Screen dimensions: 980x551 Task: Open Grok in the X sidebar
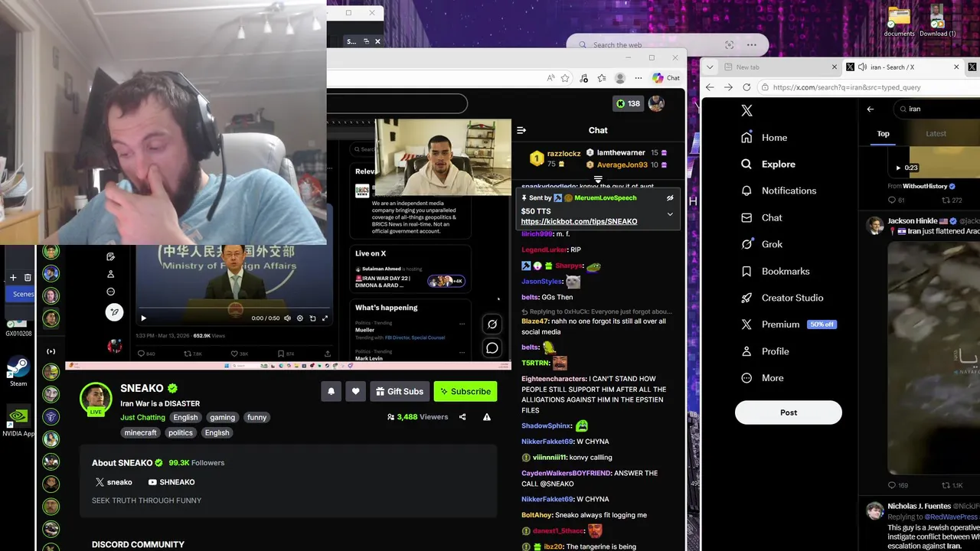coord(762,244)
